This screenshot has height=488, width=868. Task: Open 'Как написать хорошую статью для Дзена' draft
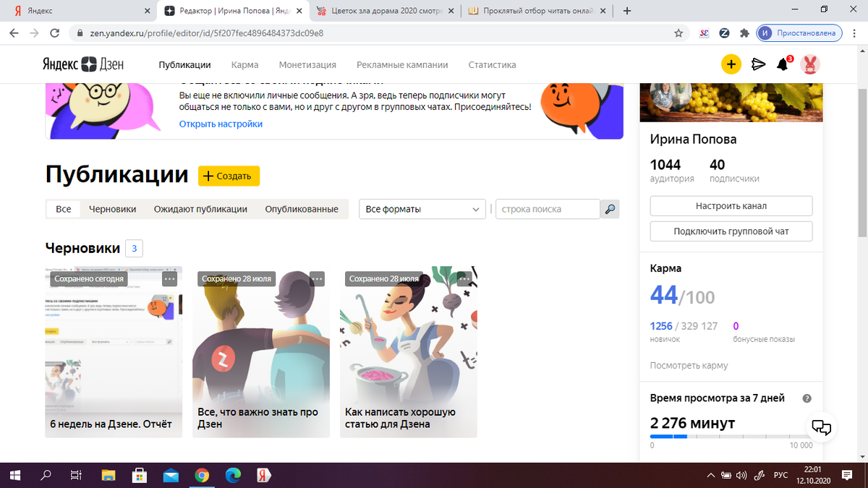(x=409, y=351)
